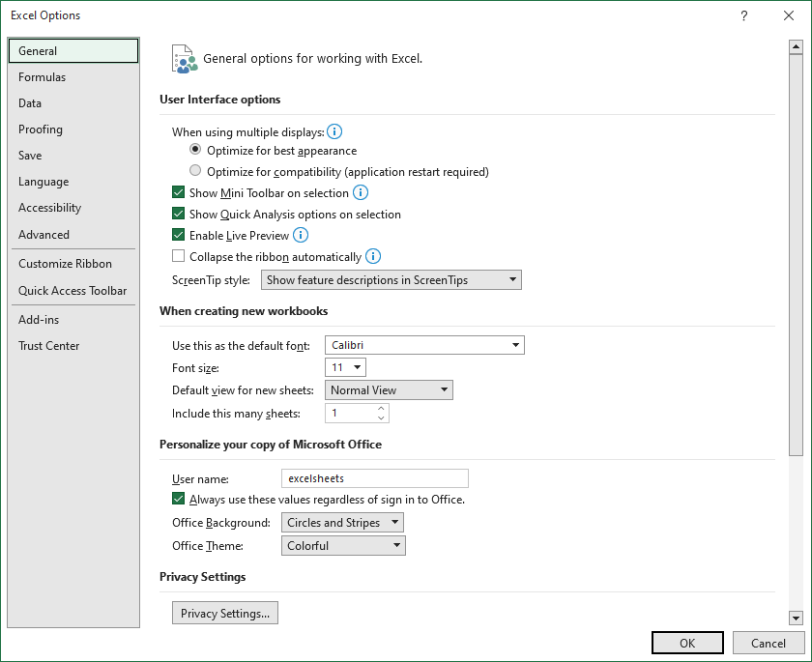The height and width of the screenshot is (662, 812).
Task: Click info icon beside Enable Live Preview
Action: [x=301, y=235]
